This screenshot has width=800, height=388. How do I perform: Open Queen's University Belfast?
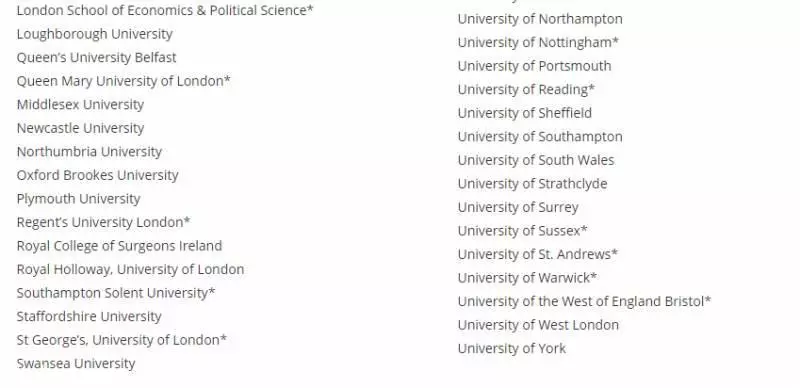pos(96,58)
